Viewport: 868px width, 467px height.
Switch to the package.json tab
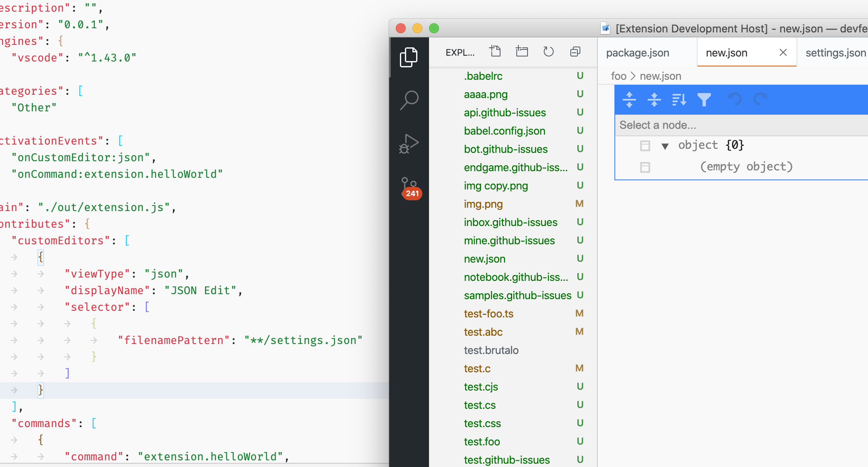pos(637,53)
